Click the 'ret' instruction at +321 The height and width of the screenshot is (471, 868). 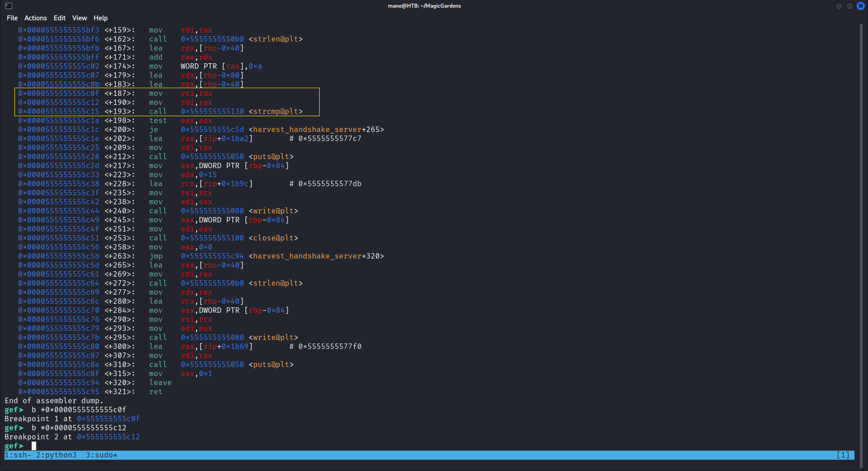[x=156, y=392]
